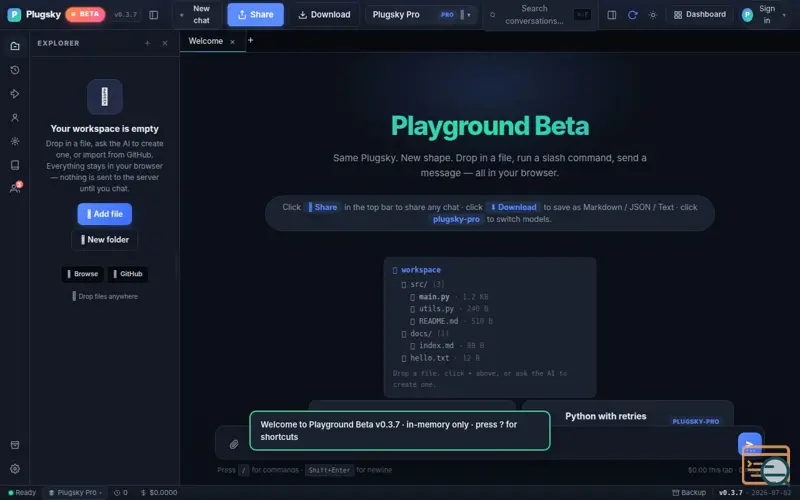The image size is (800, 500).
Task: Close the Welcome tab
Action: (x=232, y=42)
